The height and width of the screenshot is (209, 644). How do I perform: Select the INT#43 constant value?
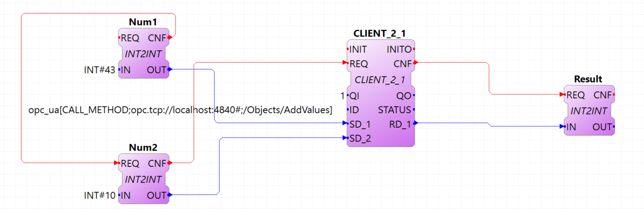click(x=100, y=70)
